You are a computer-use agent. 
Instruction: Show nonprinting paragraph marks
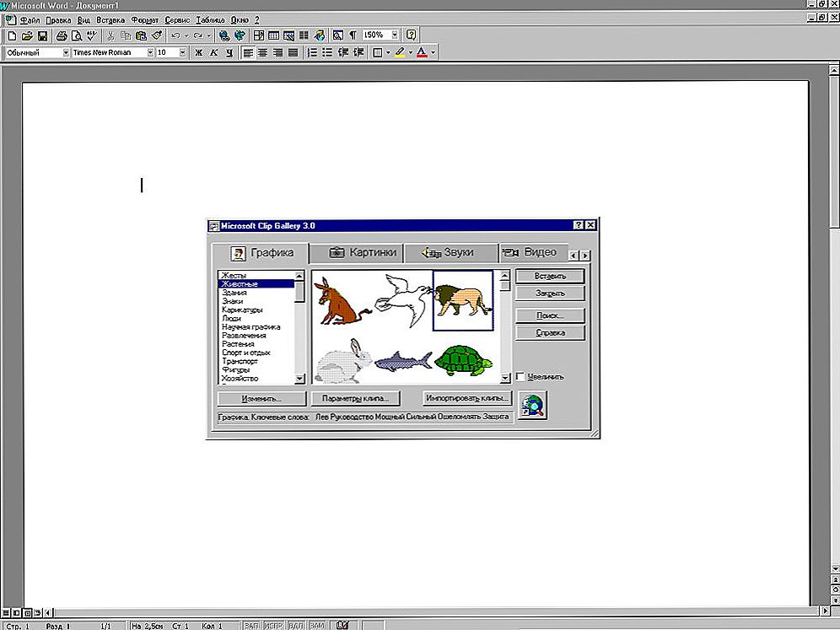click(x=353, y=36)
